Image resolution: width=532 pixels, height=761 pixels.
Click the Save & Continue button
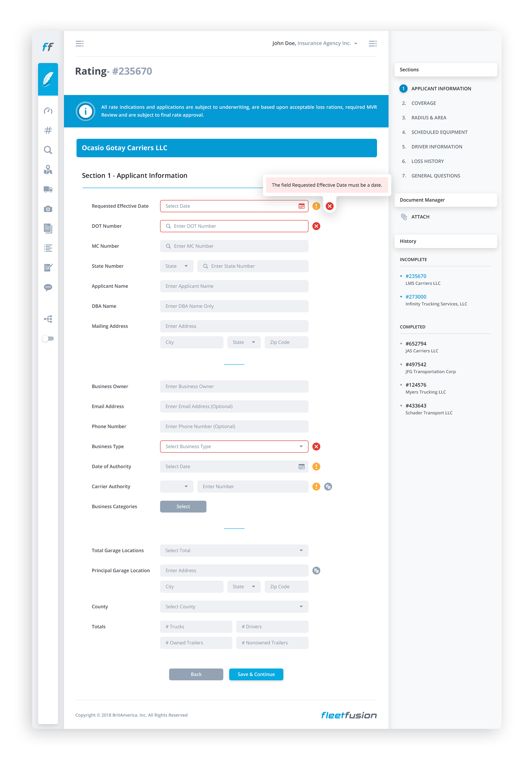[x=256, y=674]
